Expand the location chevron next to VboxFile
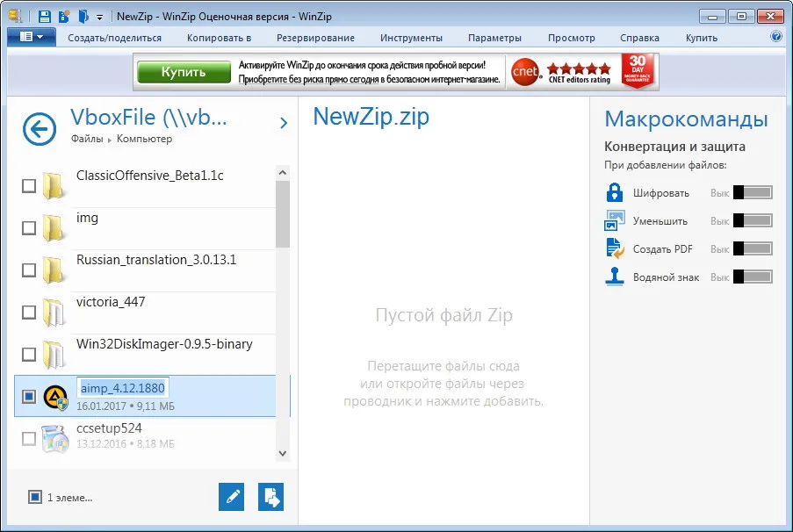 [284, 123]
